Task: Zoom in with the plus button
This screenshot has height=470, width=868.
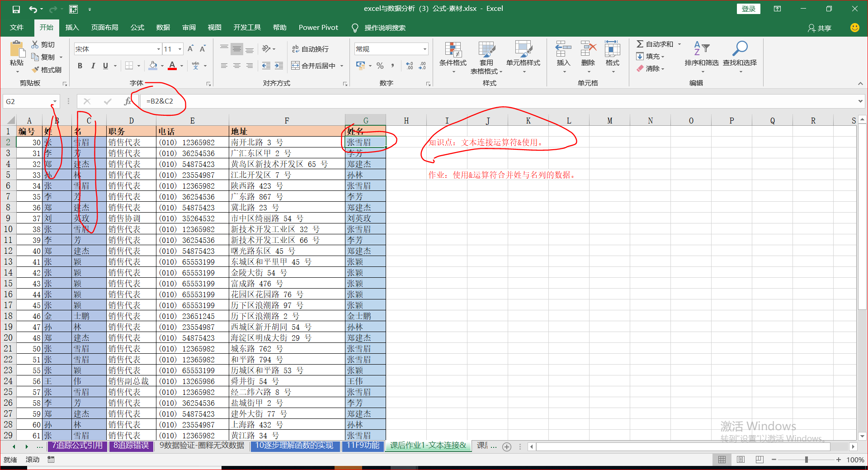Action: (839, 460)
